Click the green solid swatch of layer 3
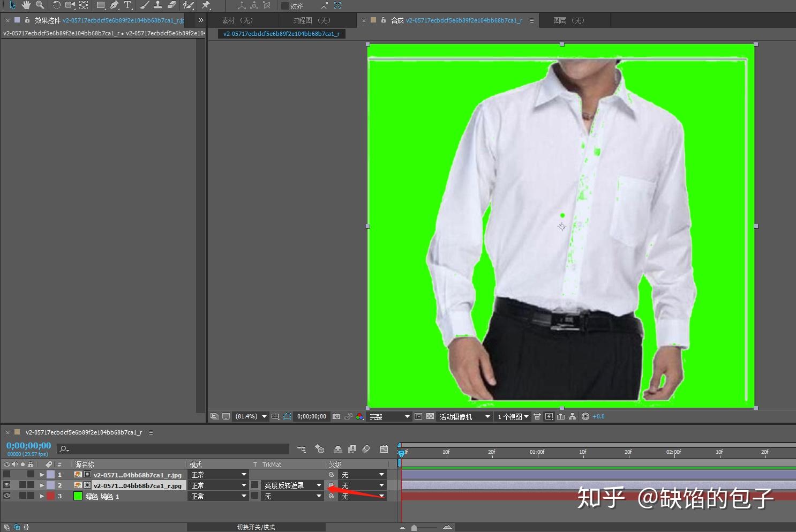 [x=78, y=496]
